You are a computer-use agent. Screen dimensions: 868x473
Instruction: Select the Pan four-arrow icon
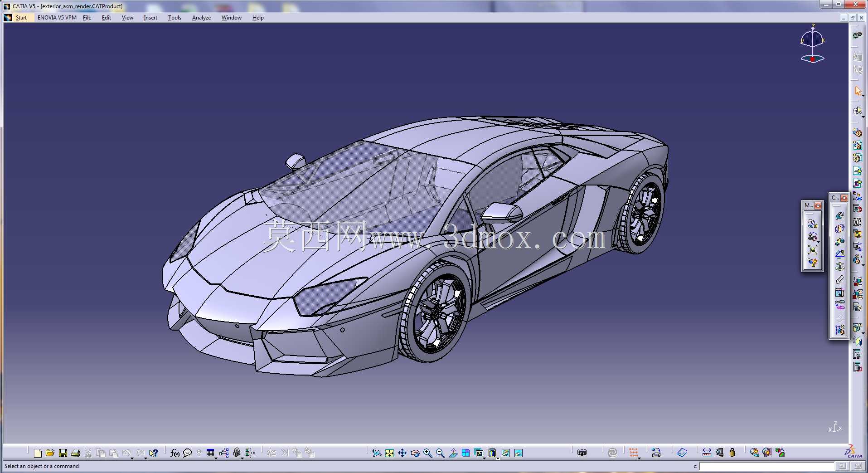(x=402, y=453)
